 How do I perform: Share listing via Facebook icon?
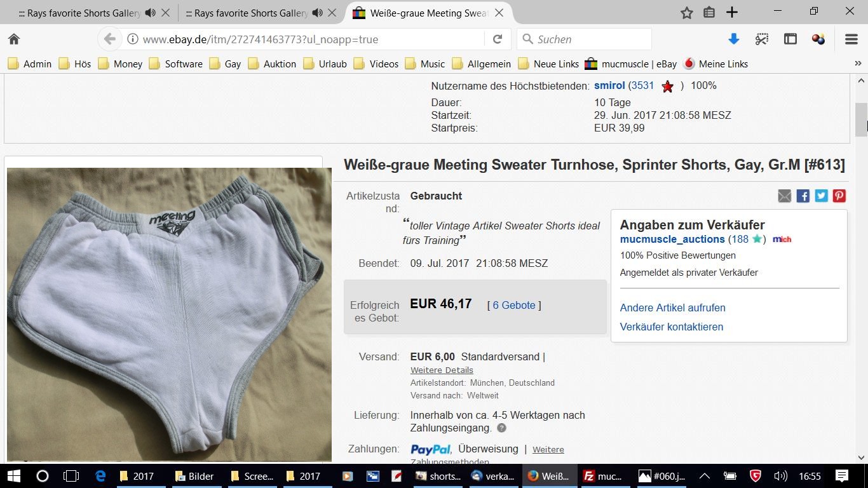pos(803,196)
